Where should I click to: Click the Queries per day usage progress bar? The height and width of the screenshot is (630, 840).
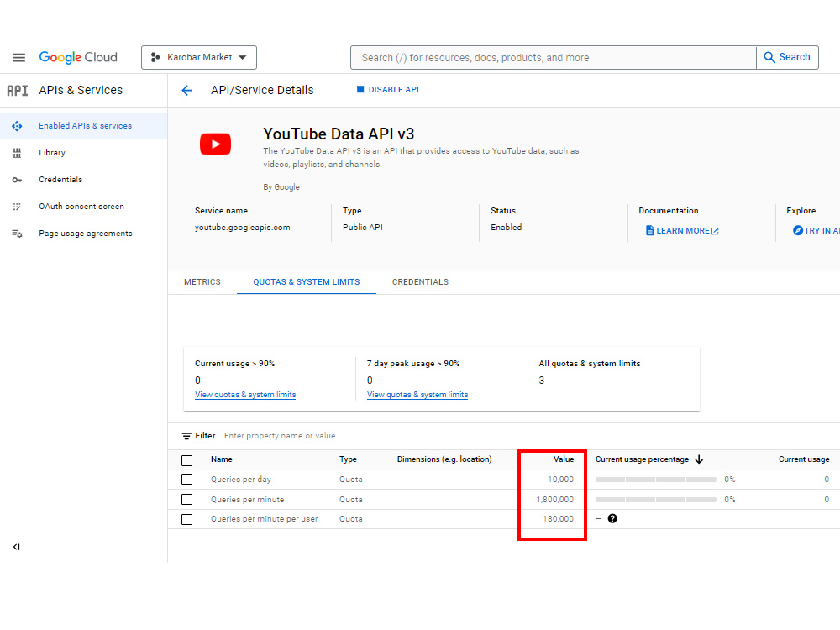tap(655, 479)
